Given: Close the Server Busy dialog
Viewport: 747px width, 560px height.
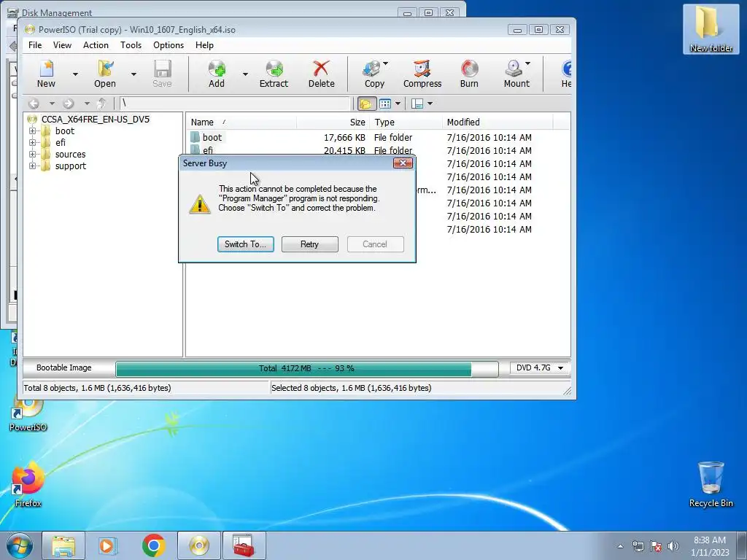Looking at the screenshot, I should coord(403,163).
